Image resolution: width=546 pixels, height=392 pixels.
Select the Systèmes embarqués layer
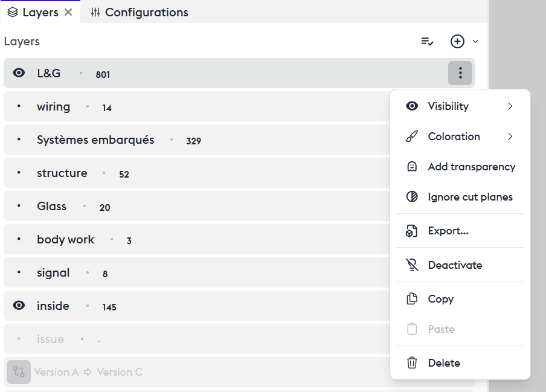pyautogui.click(x=95, y=140)
